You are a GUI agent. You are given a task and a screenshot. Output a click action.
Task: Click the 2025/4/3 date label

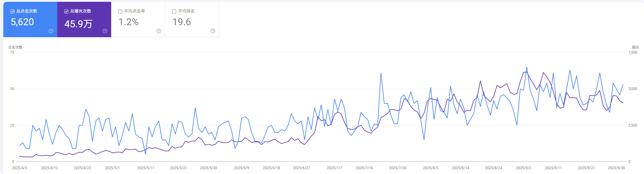pos(19,168)
